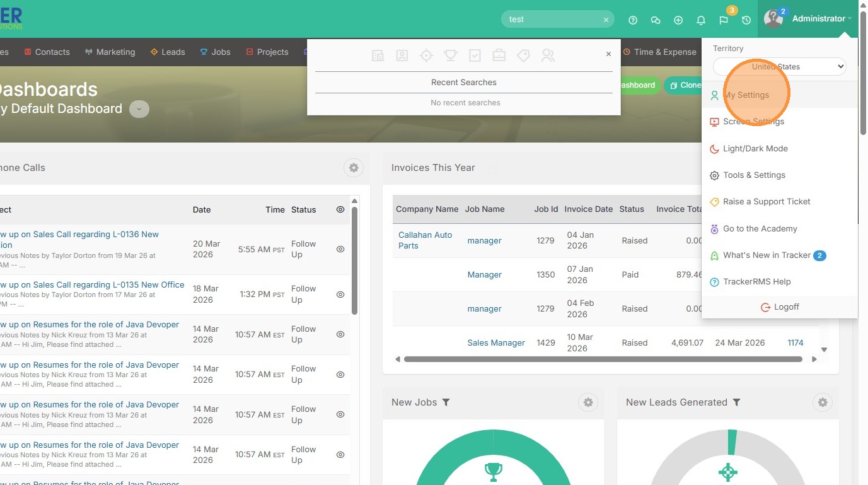Click Invoices table scroll-right arrow

[x=814, y=359]
